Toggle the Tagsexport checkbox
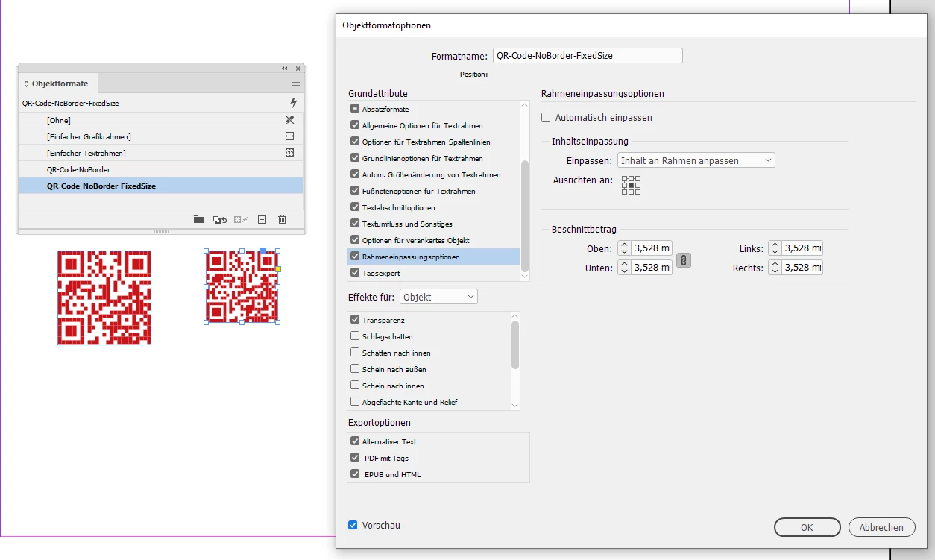935x560 pixels. 355,273
